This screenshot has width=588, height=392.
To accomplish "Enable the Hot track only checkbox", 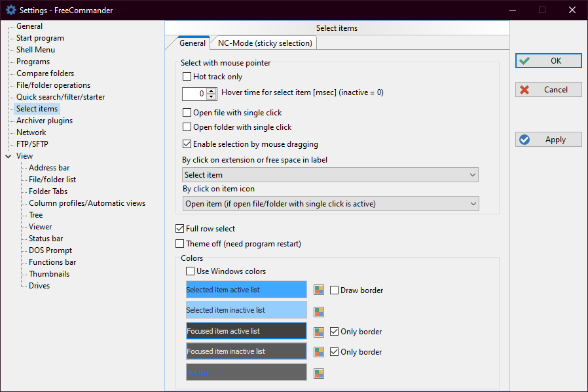I will [187, 77].
